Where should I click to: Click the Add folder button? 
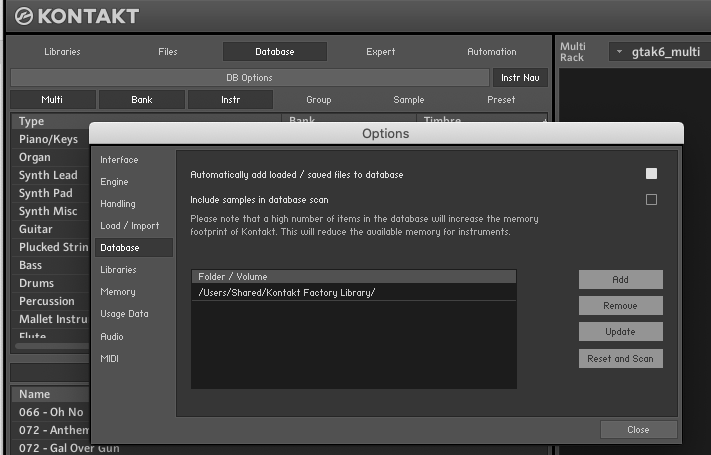tap(620, 280)
